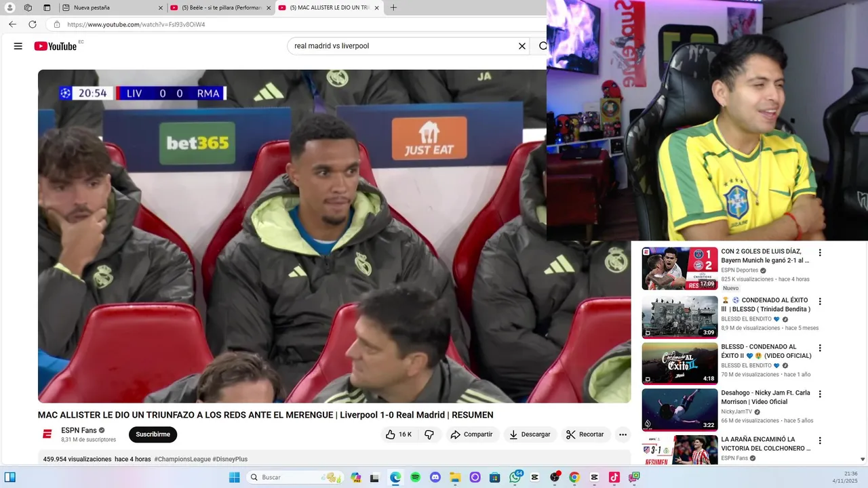Open OBS Studio from the taskbar
Screen dimensions: 868x488
555,477
